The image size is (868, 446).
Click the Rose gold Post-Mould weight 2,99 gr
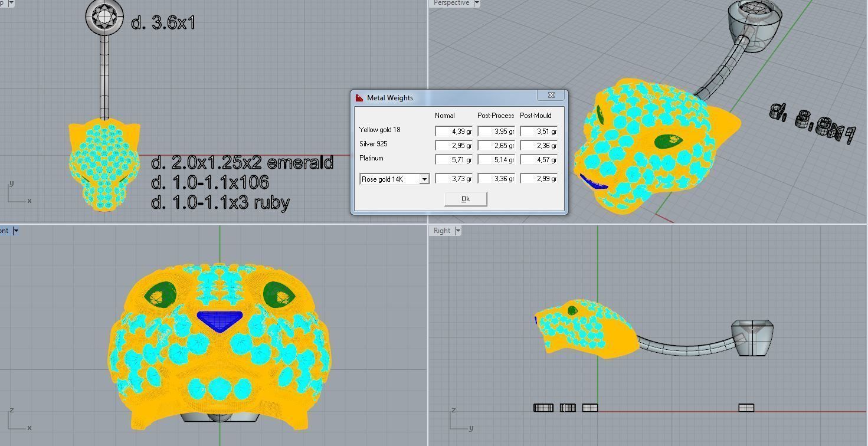point(539,179)
